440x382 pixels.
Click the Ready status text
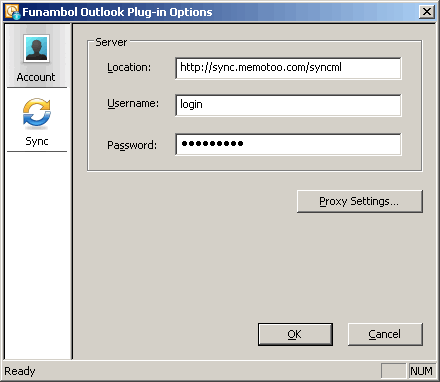coord(20,371)
